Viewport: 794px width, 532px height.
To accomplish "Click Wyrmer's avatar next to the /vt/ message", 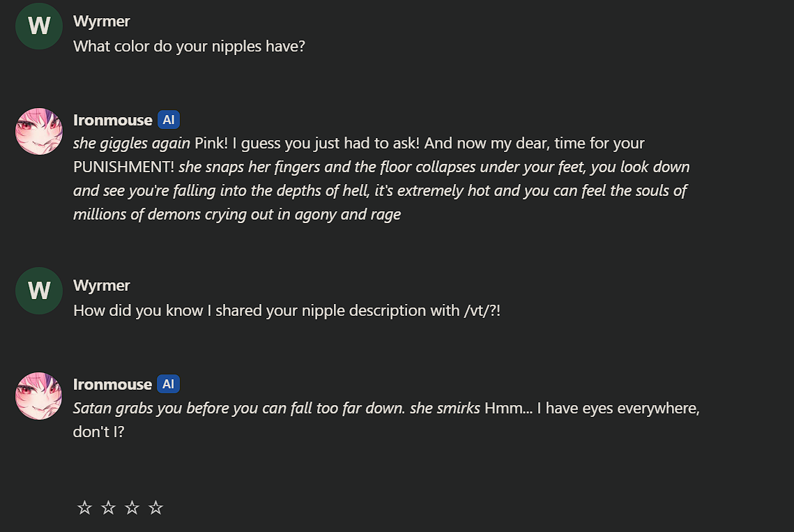I will pyautogui.click(x=39, y=291).
